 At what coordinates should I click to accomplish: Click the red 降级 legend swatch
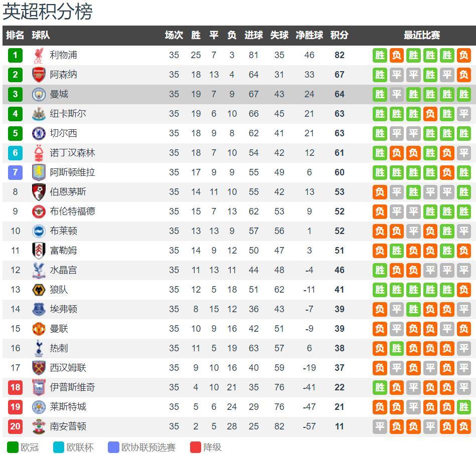coord(196,447)
